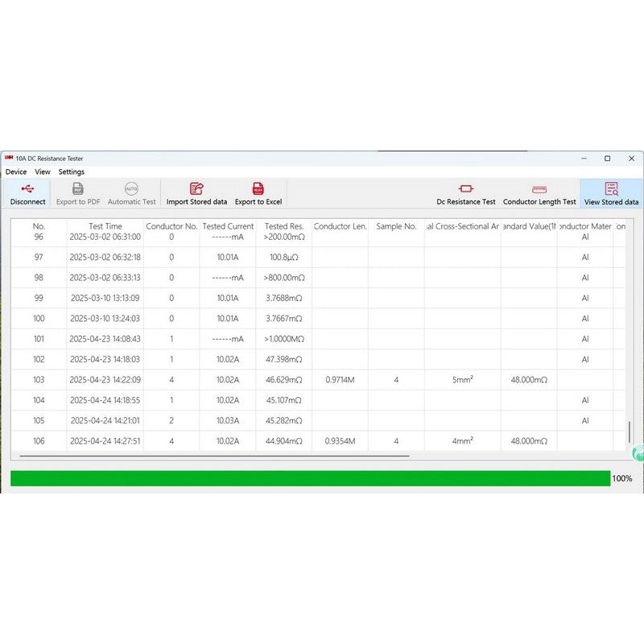This screenshot has height=644, width=644.
Task: Sort by Test Time column header
Action: click(x=105, y=226)
